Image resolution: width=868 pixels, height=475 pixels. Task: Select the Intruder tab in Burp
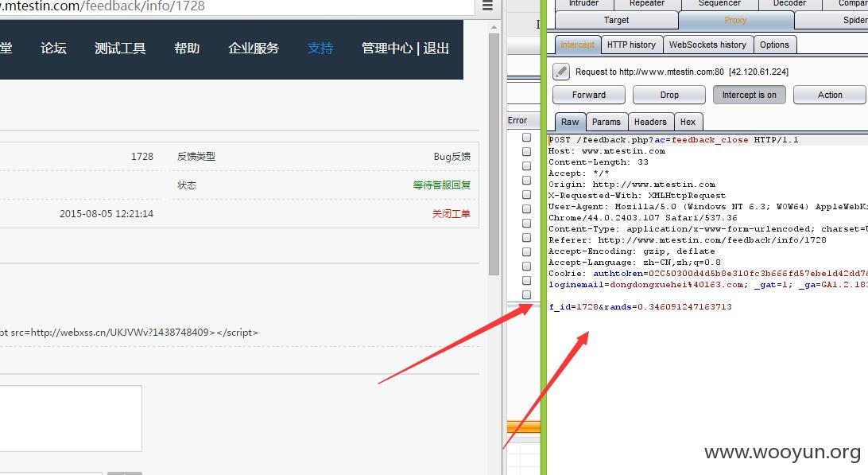tap(583, 4)
